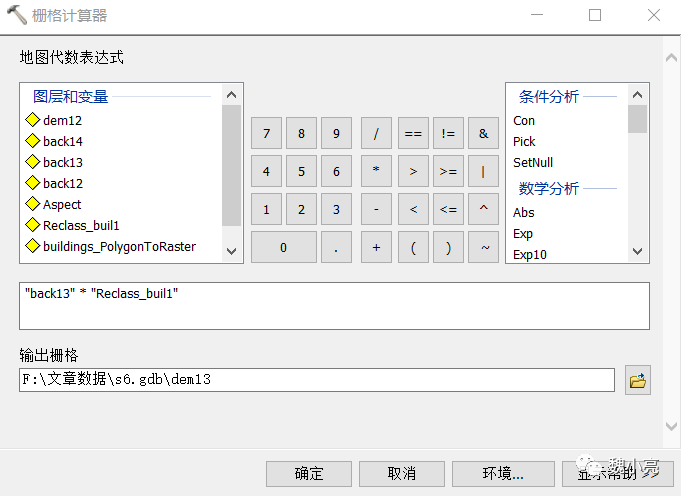Click the functions list scrollbar thumb
This screenshot has height=496, width=681.
tap(638, 119)
